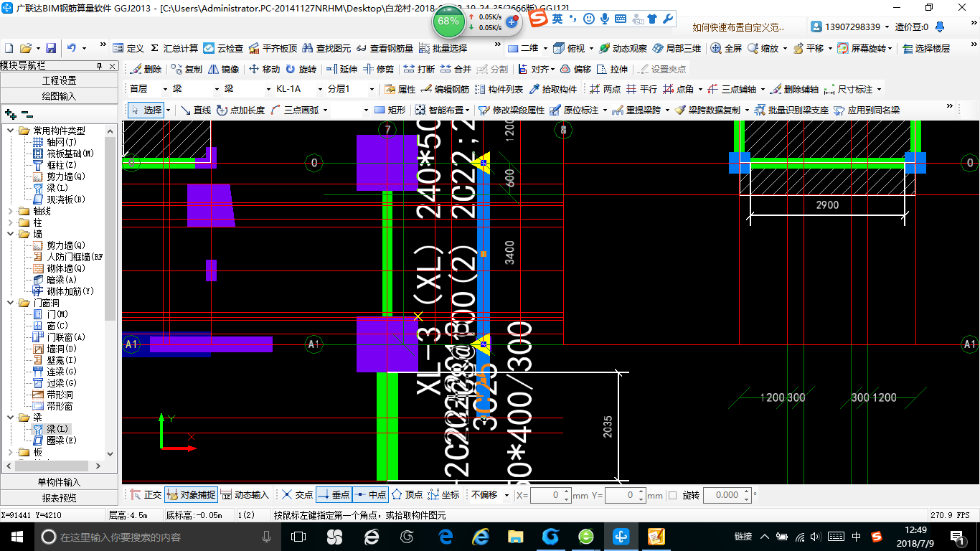Click 打断 break tool
The image size is (980, 551).
[x=419, y=69]
